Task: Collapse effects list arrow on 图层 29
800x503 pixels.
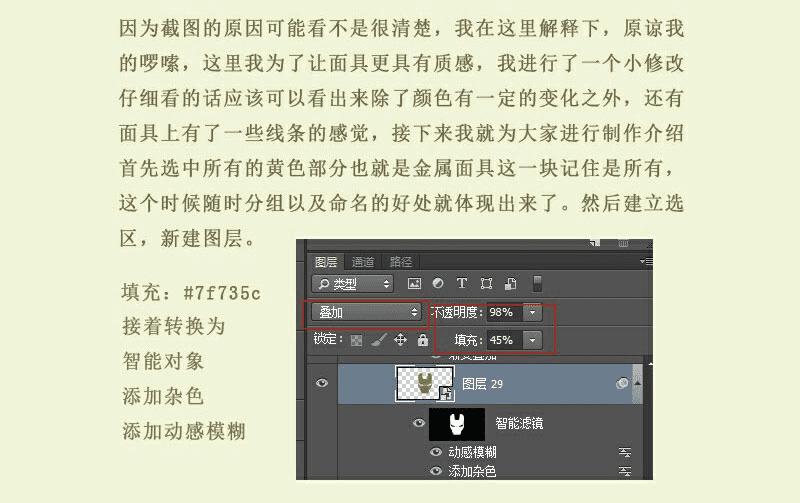Action: coord(637,383)
